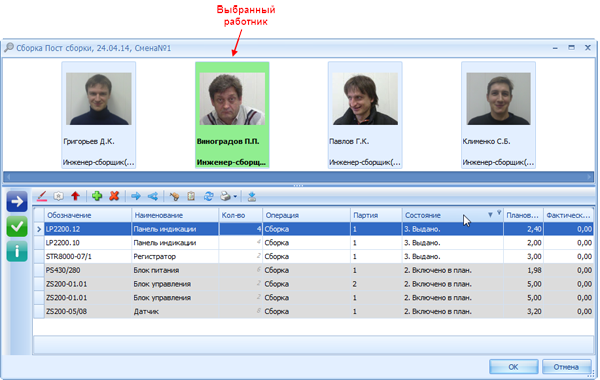Select the LP2200.12 cell

coord(88,229)
